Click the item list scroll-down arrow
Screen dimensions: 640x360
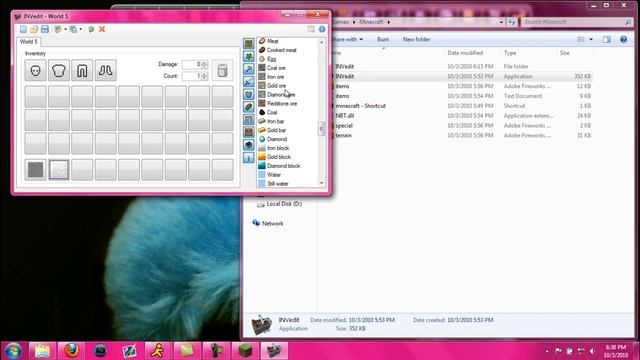322,184
